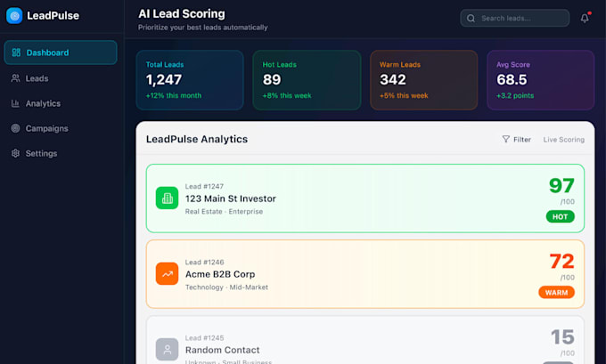The width and height of the screenshot is (606, 364).
Task: Open Campaigns in sidebar
Action: click(61, 128)
